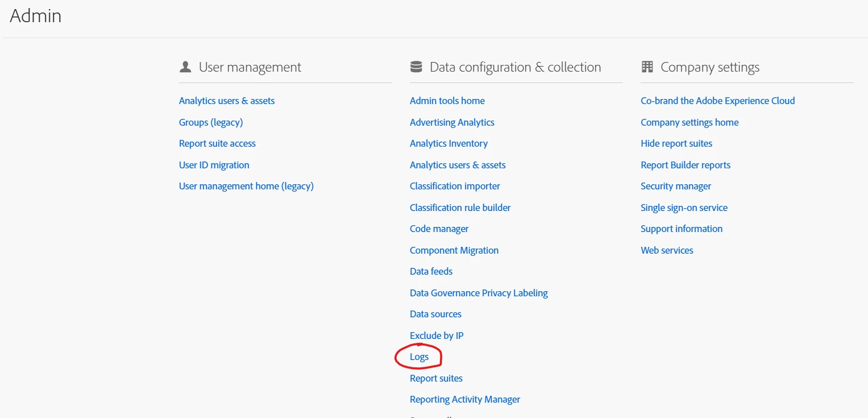Open the Classification importer
The height and width of the screenshot is (418, 868).
(x=455, y=186)
